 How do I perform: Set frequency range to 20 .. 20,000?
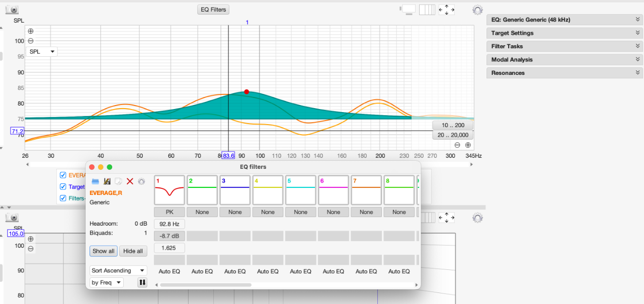pos(453,135)
